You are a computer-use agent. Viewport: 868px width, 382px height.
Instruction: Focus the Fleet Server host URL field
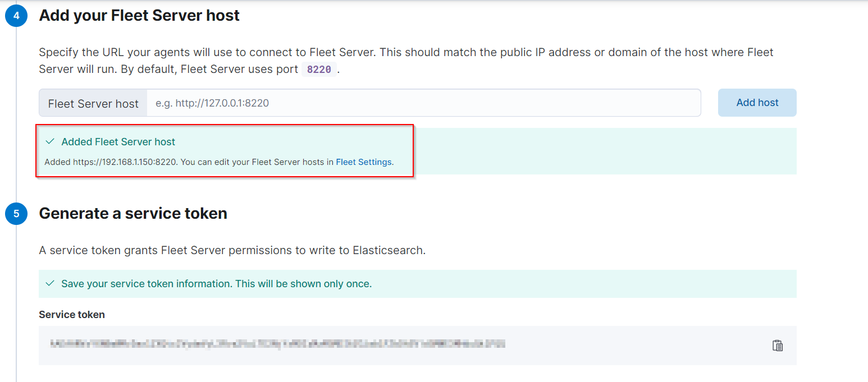click(x=424, y=103)
